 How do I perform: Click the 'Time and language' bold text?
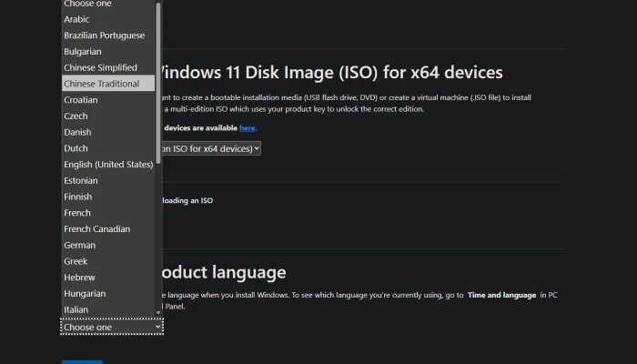click(x=501, y=296)
